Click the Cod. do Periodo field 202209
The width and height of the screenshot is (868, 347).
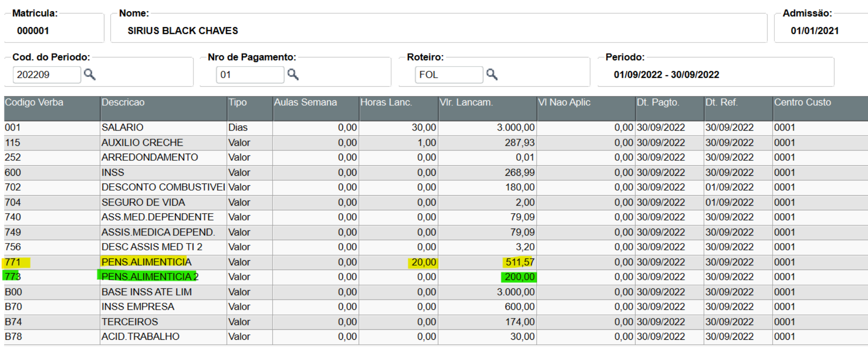[x=47, y=75]
